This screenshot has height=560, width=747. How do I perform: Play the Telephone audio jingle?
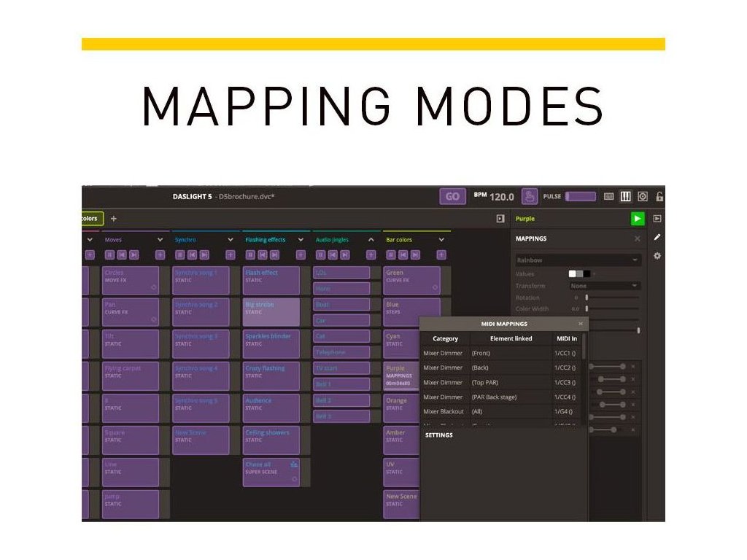pyautogui.click(x=341, y=352)
